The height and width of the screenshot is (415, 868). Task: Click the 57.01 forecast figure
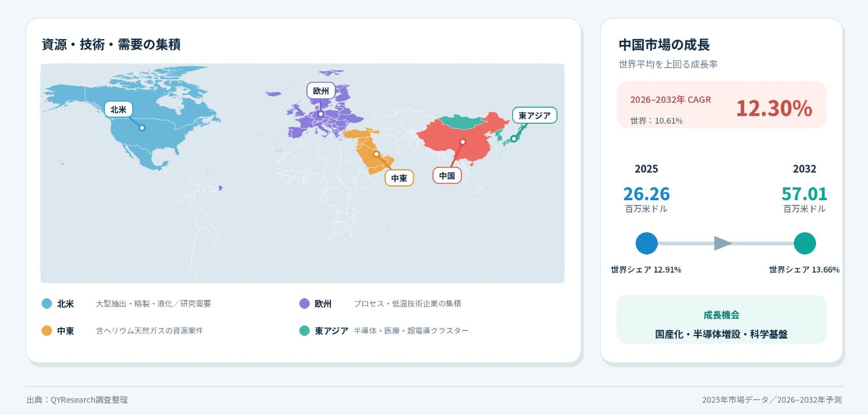(x=804, y=193)
